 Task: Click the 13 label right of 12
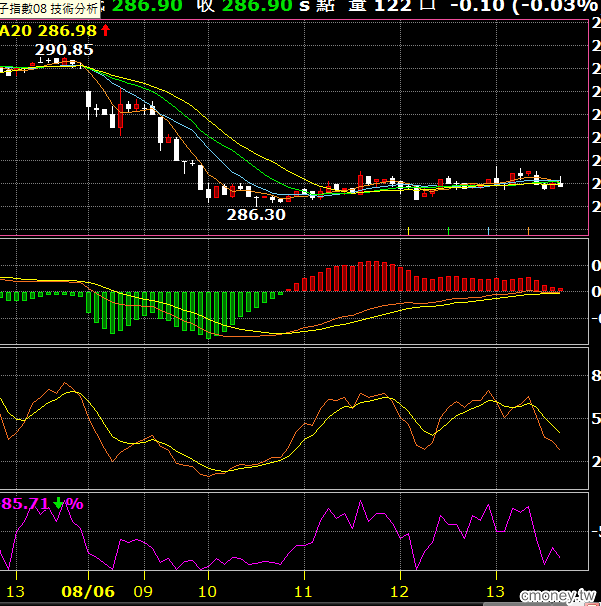[x=495, y=591]
